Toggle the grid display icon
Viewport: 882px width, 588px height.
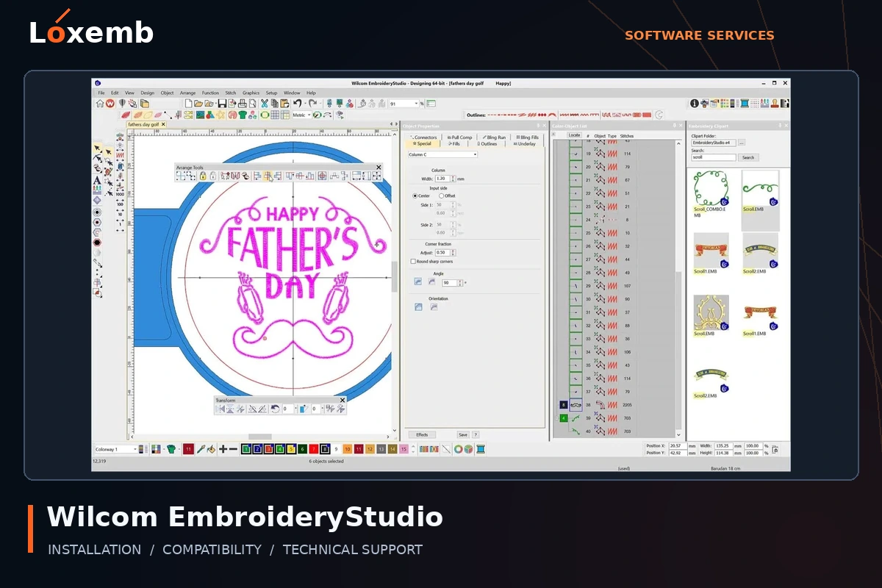tap(275, 115)
